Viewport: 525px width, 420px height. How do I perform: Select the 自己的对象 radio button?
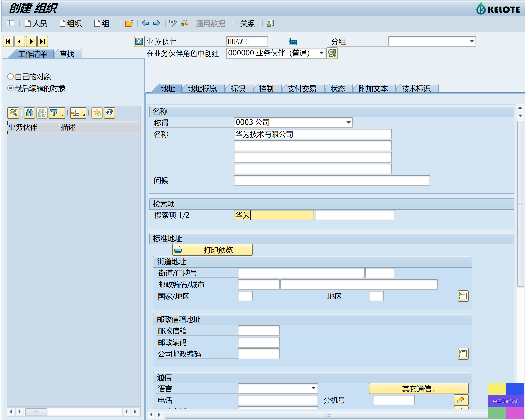tap(10, 77)
